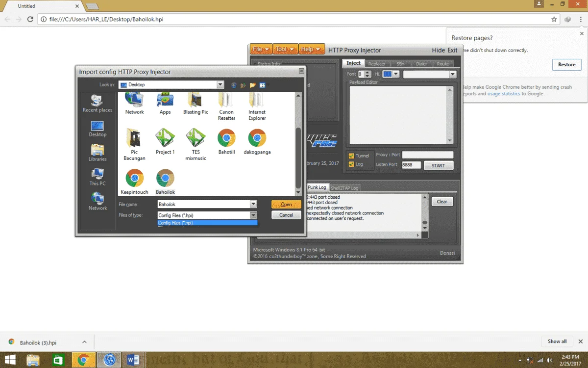588x368 pixels.
Task: Click the START button
Action: [438, 165]
